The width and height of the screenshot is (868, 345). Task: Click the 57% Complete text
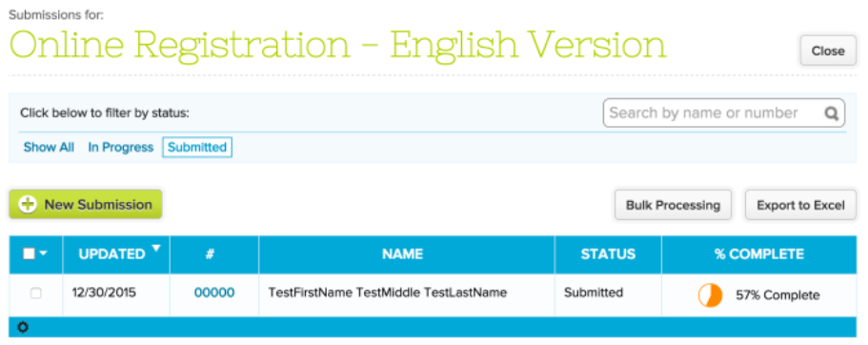point(777,295)
